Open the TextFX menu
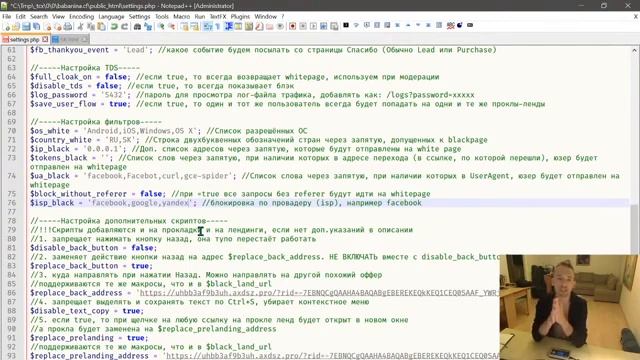640x360 pixels. [218, 16]
